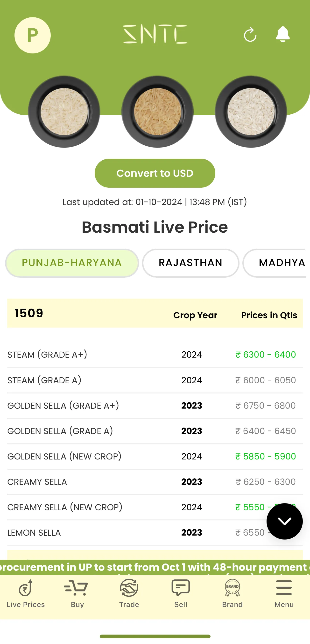Open the Brand badge section
Image resolution: width=310 pixels, height=644 pixels.
tap(232, 593)
